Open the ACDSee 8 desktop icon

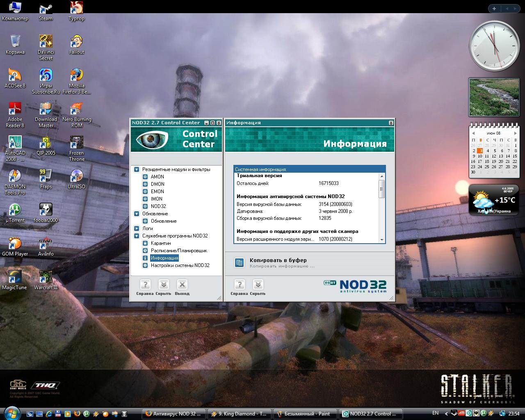coord(15,79)
